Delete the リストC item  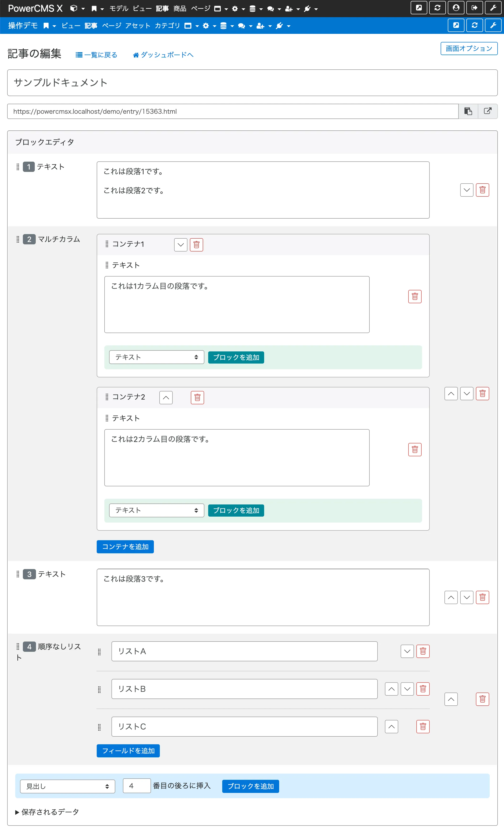click(x=423, y=727)
